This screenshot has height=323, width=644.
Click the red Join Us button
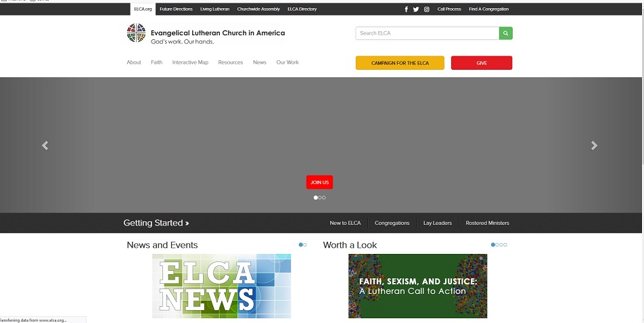coord(319,182)
